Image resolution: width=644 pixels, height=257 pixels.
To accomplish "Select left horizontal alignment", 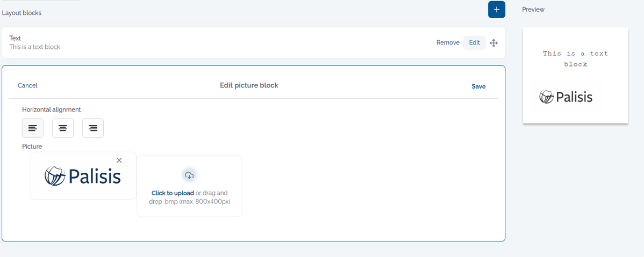I will (x=32, y=128).
